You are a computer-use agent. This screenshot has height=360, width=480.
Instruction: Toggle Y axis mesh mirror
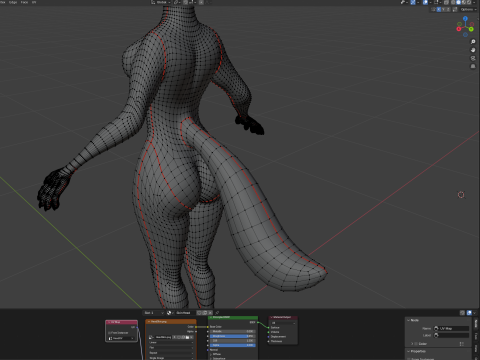(443, 9)
